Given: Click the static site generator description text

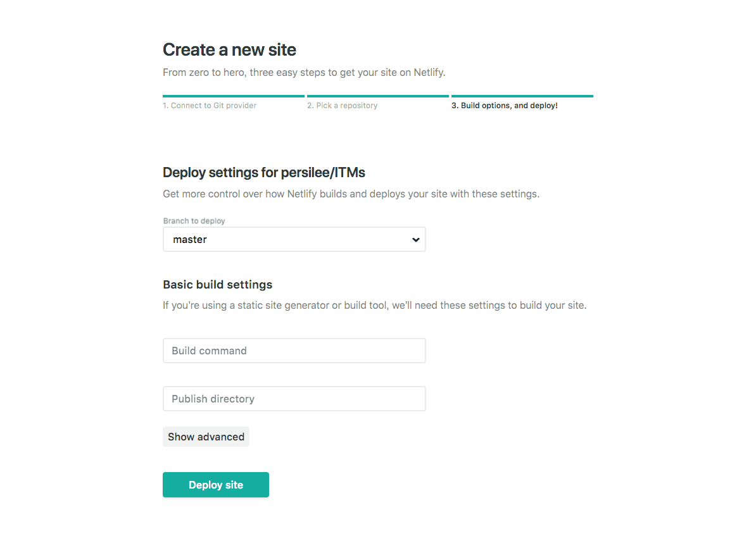Looking at the screenshot, I should pyautogui.click(x=374, y=305).
